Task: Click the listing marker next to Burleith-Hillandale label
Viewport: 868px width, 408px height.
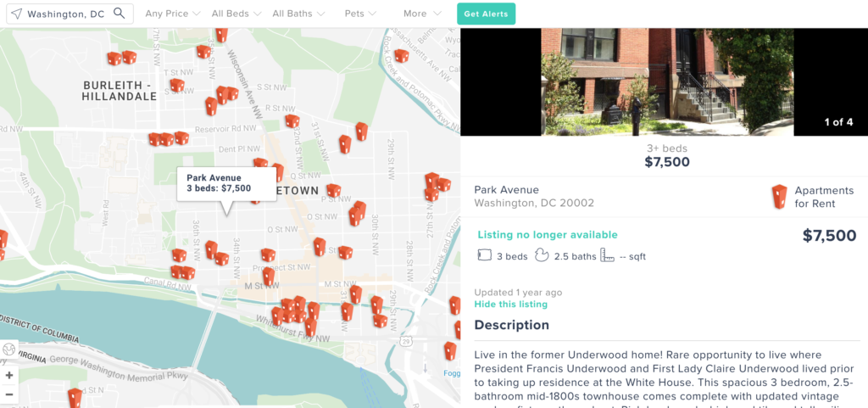Action: click(177, 86)
